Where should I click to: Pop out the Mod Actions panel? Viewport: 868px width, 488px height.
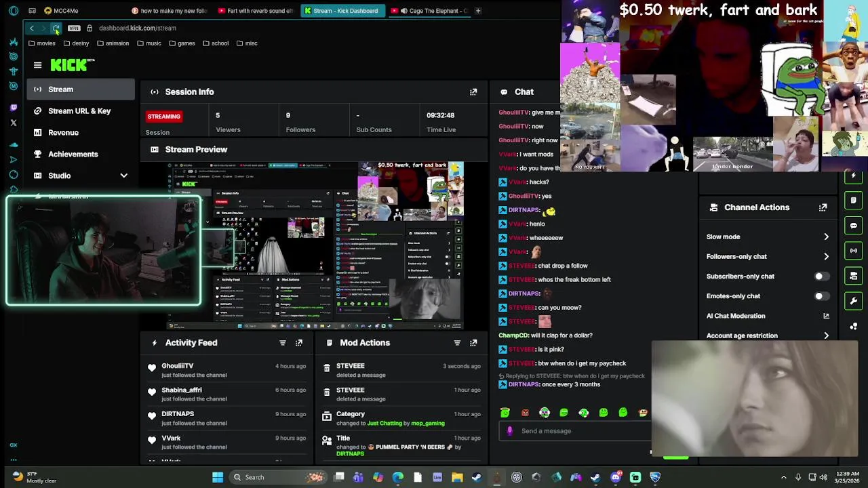point(473,343)
